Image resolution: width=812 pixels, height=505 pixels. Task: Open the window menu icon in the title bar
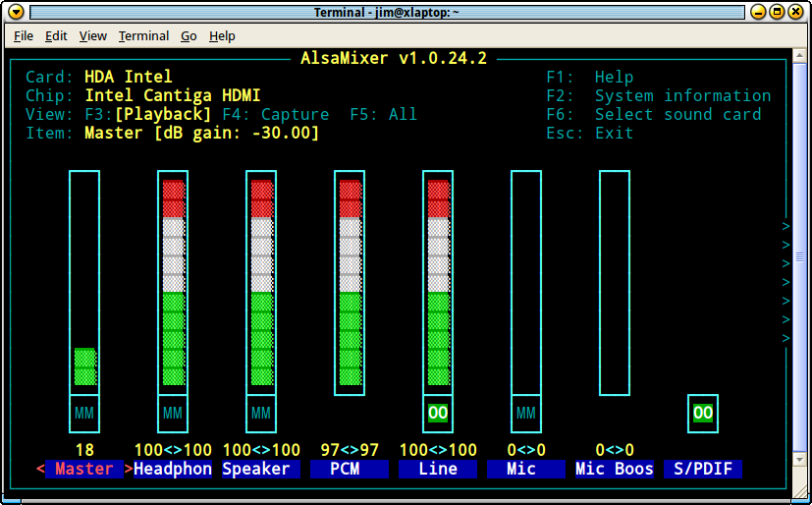[x=16, y=12]
